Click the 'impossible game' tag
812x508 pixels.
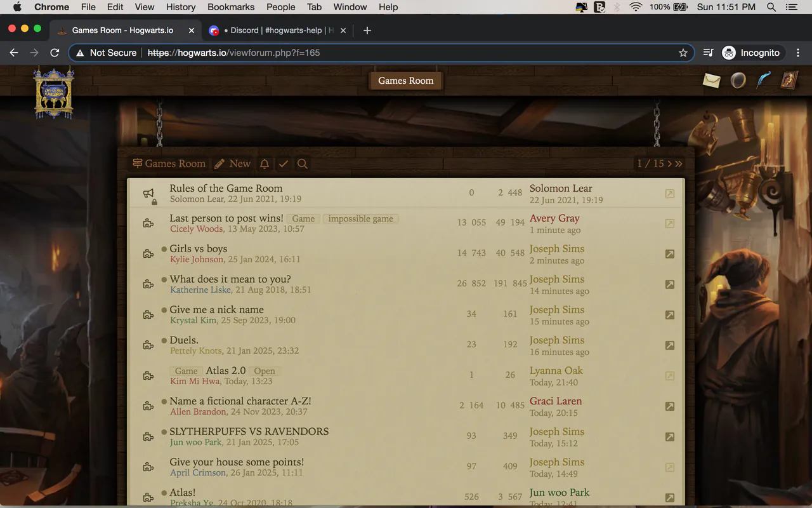tap(361, 219)
